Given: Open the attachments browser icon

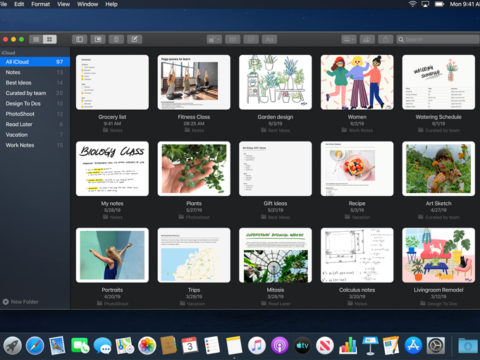Looking at the screenshot, I should 98,39.
